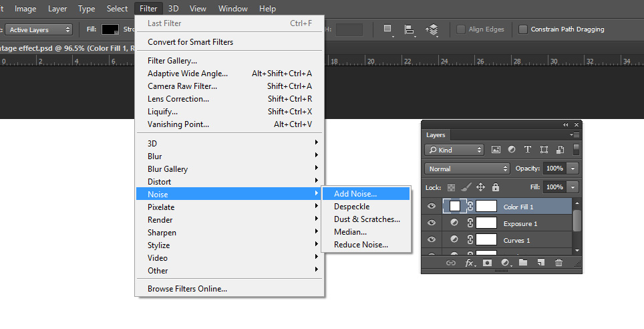Click Layers panel scroll down arrow

(x=577, y=251)
